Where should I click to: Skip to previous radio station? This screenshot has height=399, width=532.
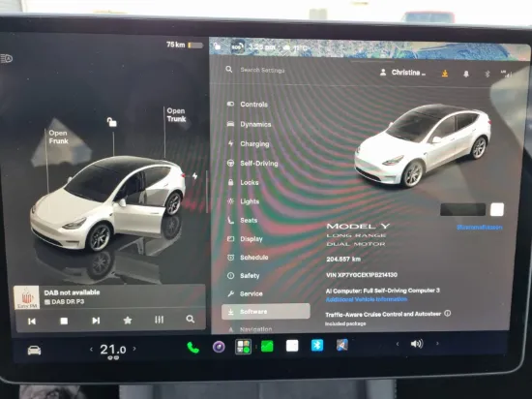point(32,321)
